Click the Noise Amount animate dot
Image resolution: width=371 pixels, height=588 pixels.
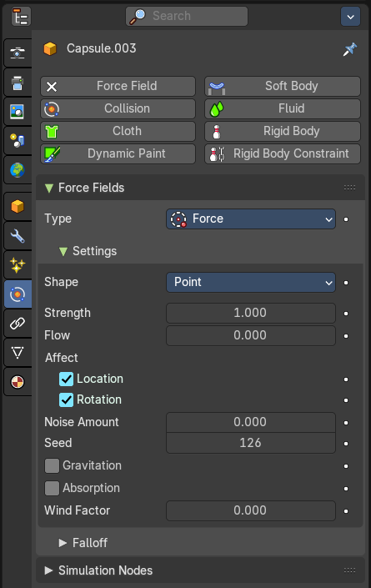(x=346, y=423)
